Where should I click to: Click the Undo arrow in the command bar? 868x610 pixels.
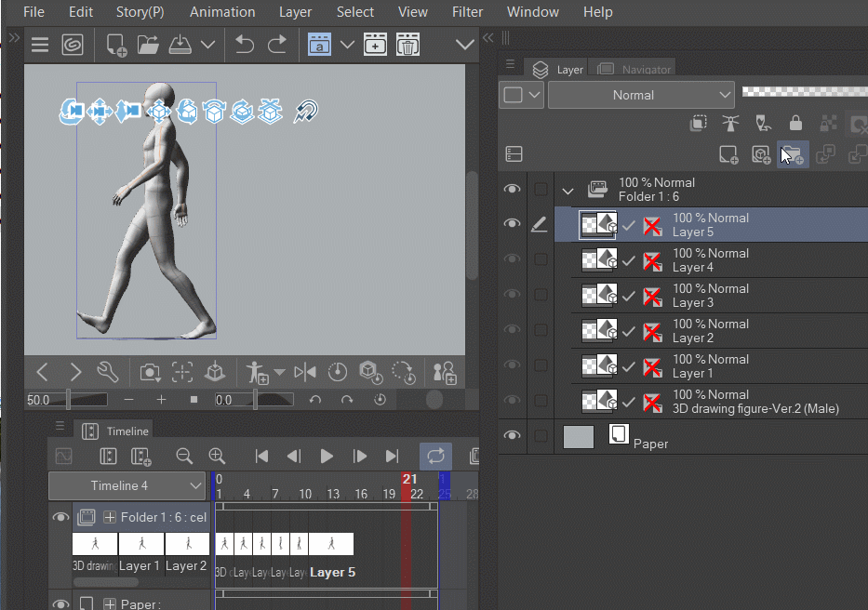[245, 45]
